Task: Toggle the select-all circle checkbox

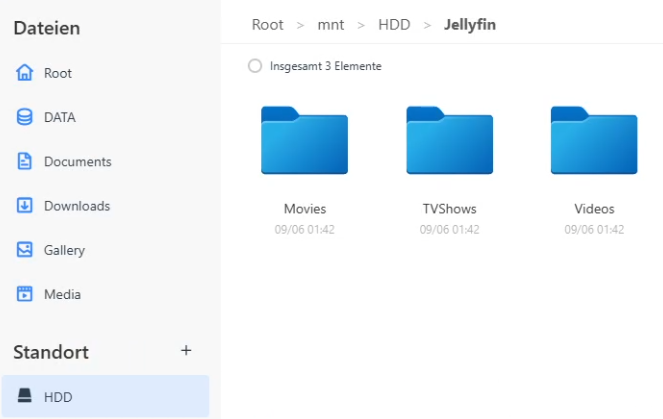Action: tap(255, 66)
